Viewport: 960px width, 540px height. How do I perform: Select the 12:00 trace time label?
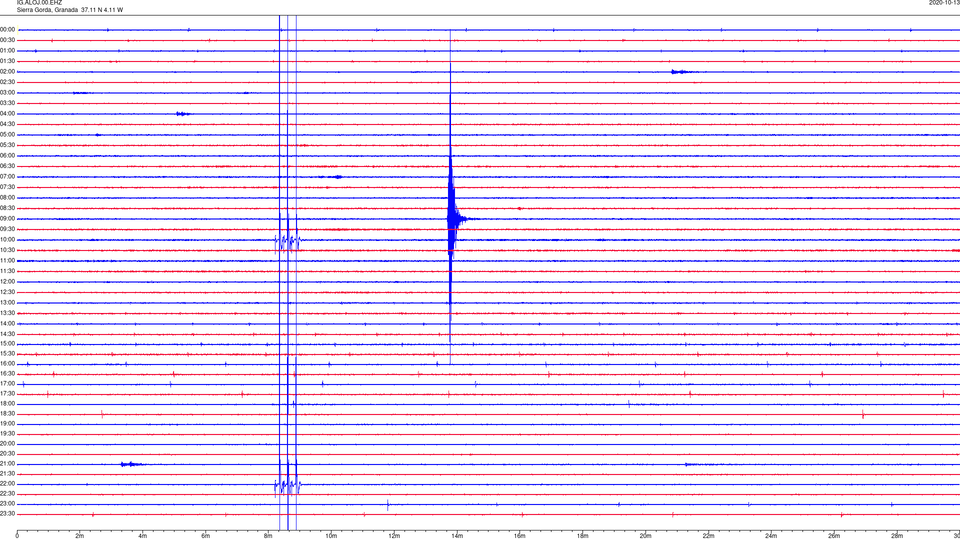tap(8, 282)
